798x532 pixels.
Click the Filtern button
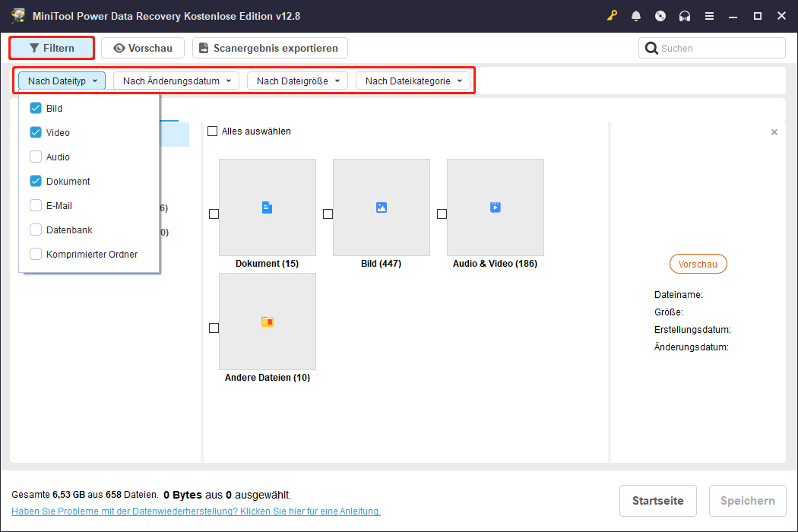pos(52,48)
